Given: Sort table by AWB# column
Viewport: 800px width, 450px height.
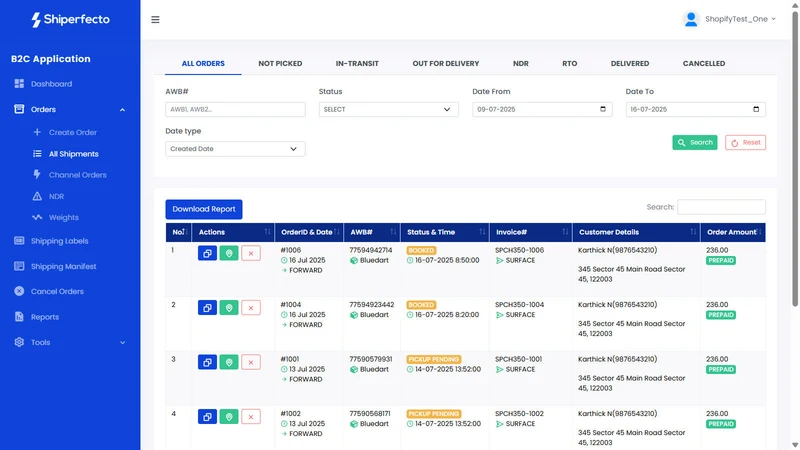Looking at the screenshot, I should (372, 232).
